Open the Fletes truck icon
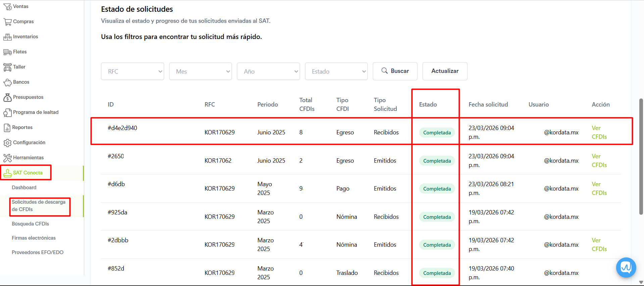The image size is (644, 286). [x=7, y=52]
